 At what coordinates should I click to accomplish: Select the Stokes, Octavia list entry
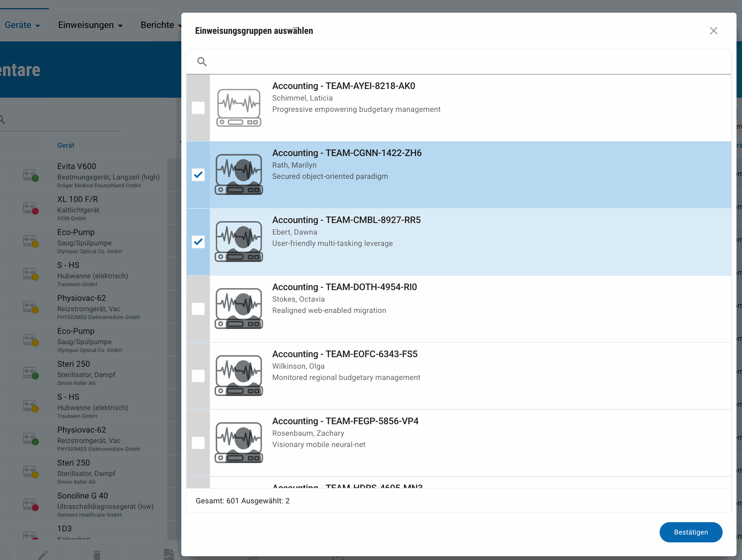coord(459,309)
